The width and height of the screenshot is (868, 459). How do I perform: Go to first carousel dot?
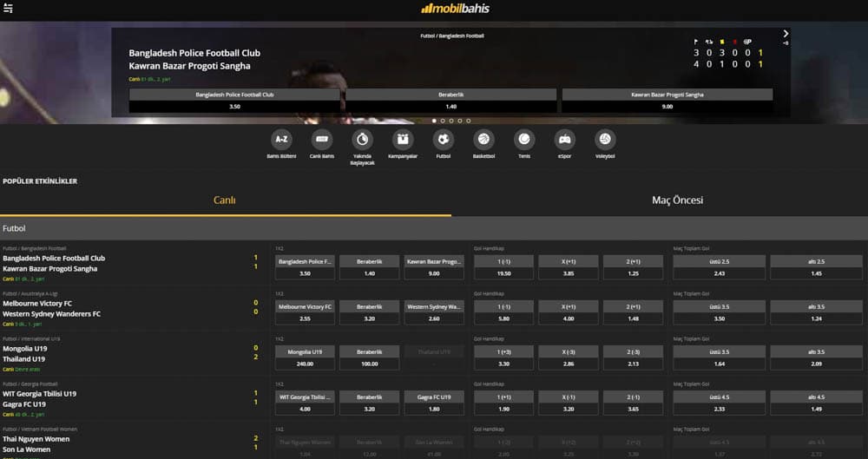click(434, 121)
